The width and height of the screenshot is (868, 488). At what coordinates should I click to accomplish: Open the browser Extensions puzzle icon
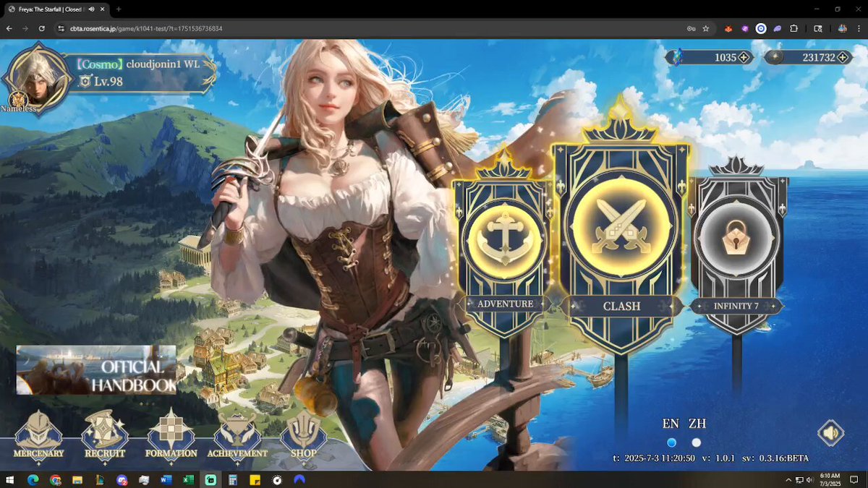pyautogui.click(x=793, y=28)
